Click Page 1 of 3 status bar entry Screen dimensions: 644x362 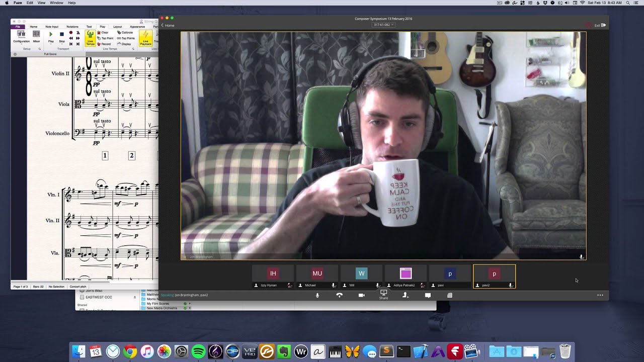(21, 287)
